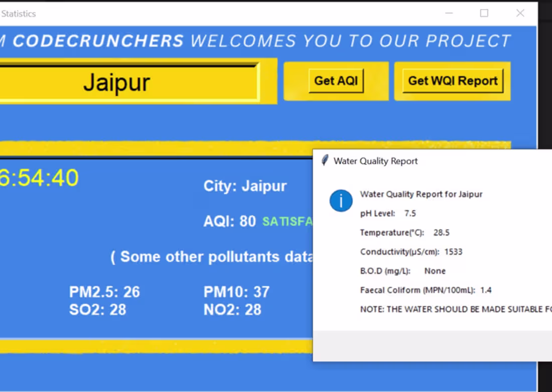The width and height of the screenshot is (552, 392).
Task: Click the clock time 6:54:40
Action: pyautogui.click(x=39, y=178)
